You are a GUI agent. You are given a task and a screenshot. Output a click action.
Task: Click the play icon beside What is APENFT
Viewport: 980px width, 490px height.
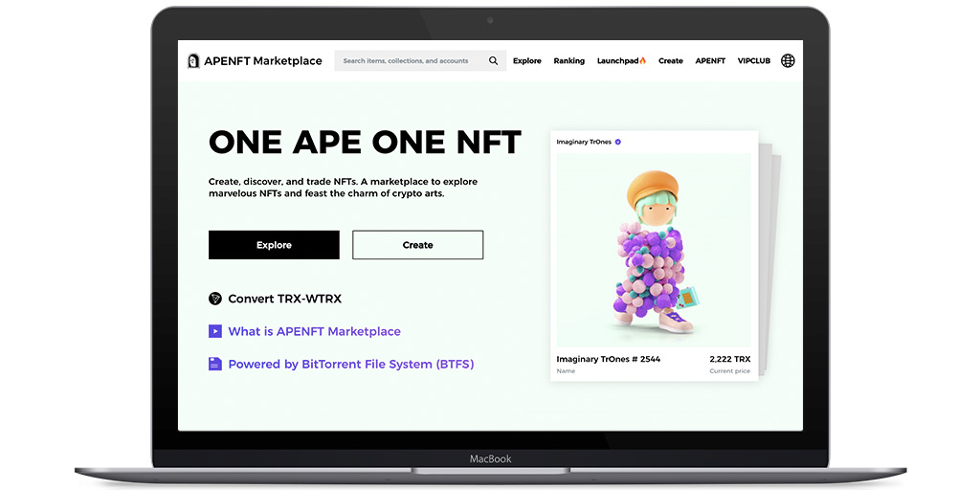215,331
